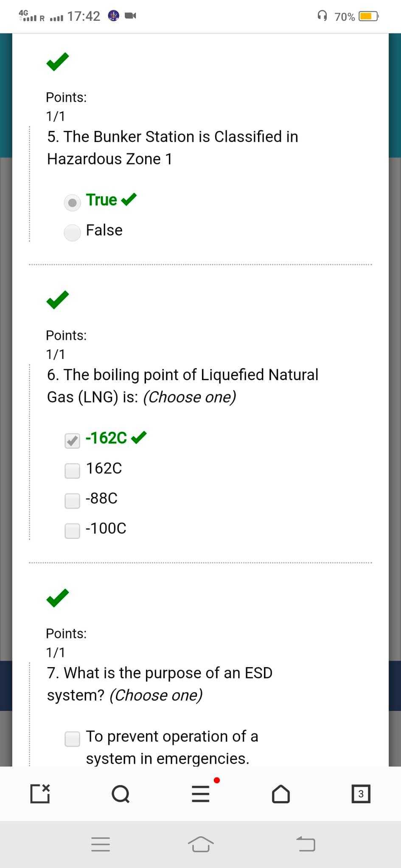The height and width of the screenshot is (868, 401).
Task: Check the 162C option box
Action: [72, 470]
